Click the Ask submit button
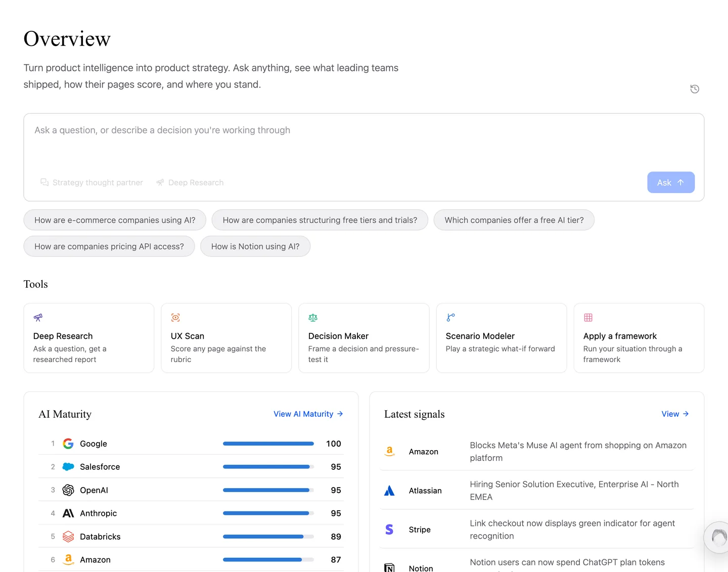Screen dimensions: 728x572 [671, 183]
